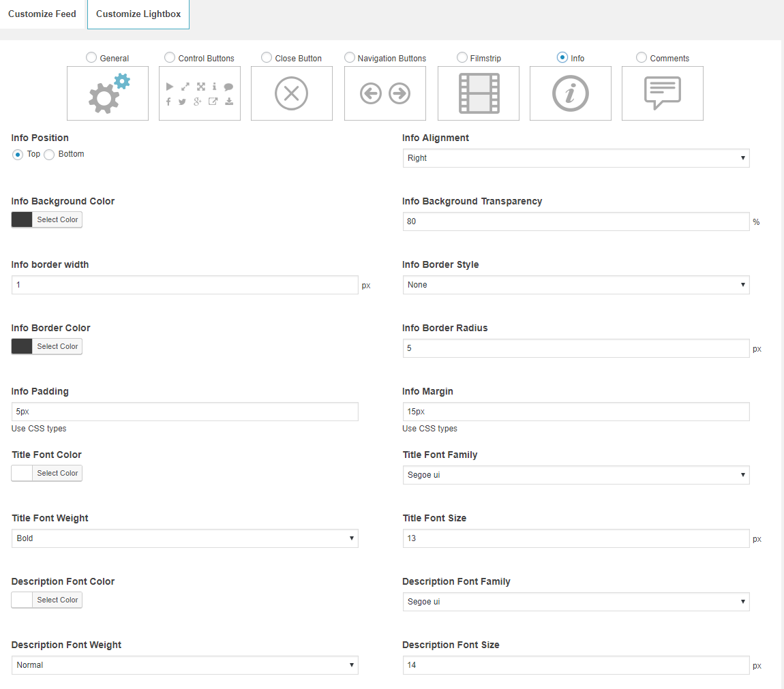Click the Info Background Color dark swatch

pos(22,219)
